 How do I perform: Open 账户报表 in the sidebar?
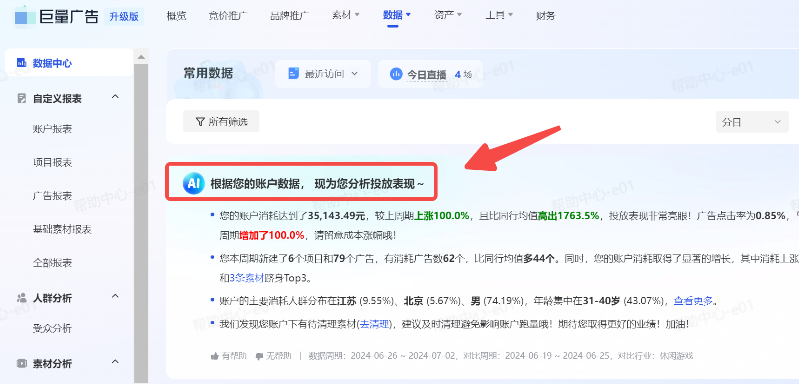(52, 129)
